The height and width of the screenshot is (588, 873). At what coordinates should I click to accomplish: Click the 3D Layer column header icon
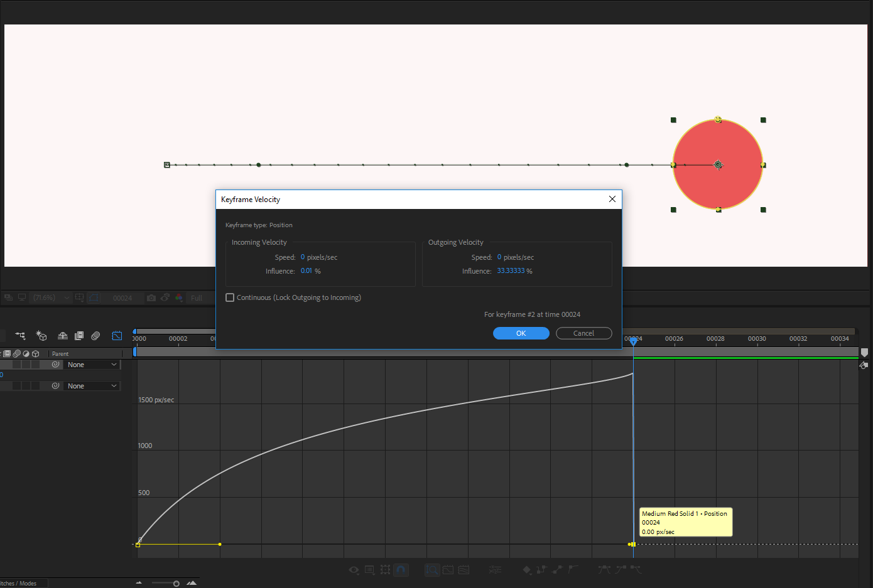(x=36, y=354)
